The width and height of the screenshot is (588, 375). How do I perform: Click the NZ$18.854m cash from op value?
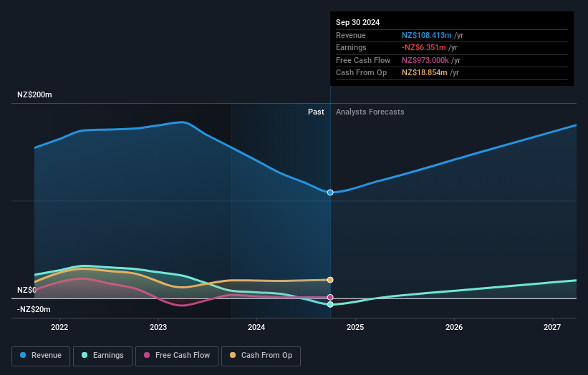pos(425,73)
